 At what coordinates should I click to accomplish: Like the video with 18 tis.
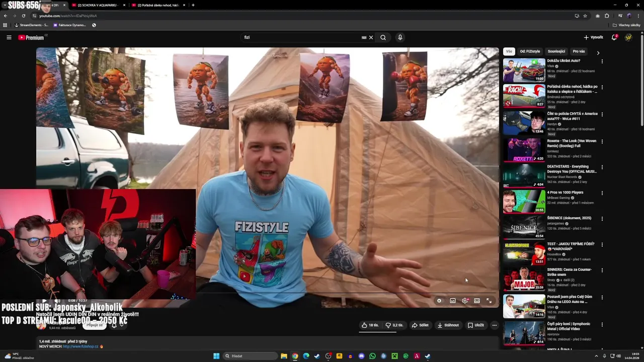(x=370, y=325)
